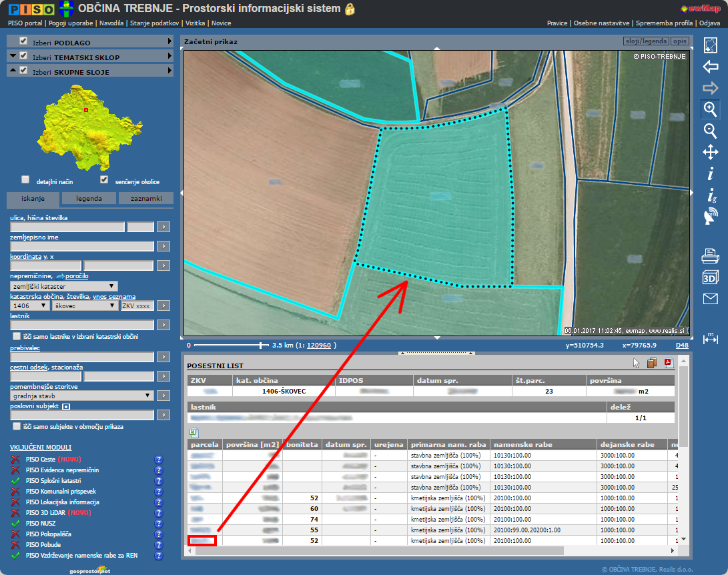Image resolution: width=728 pixels, height=575 pixels.
Task: Activate the pan map arrows tool
Action: coord(710,152)
